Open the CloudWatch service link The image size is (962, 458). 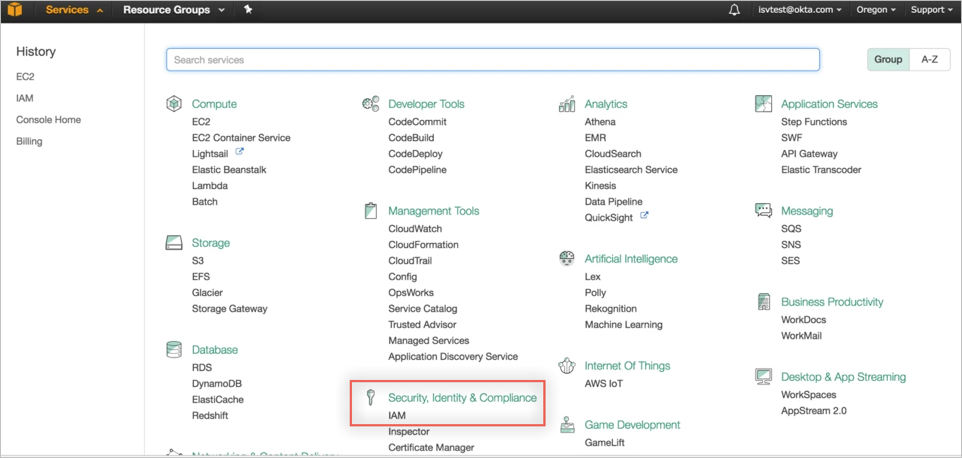(415, 229)
